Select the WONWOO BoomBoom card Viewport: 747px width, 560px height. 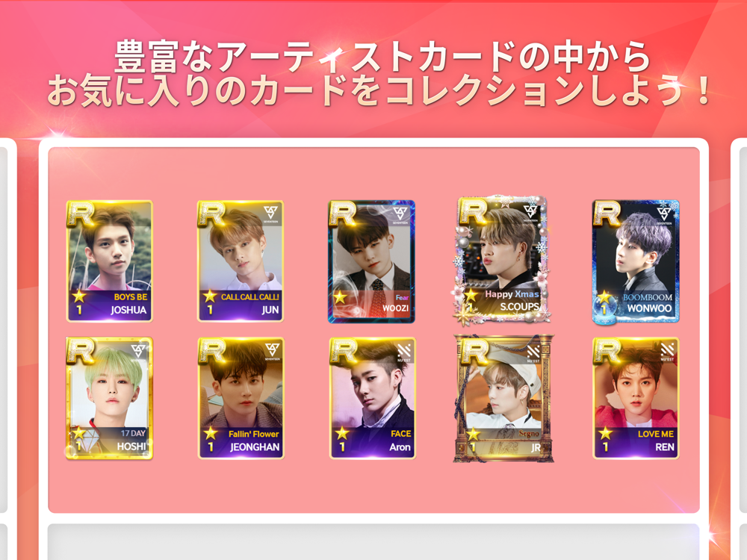(x=636, y=261)
